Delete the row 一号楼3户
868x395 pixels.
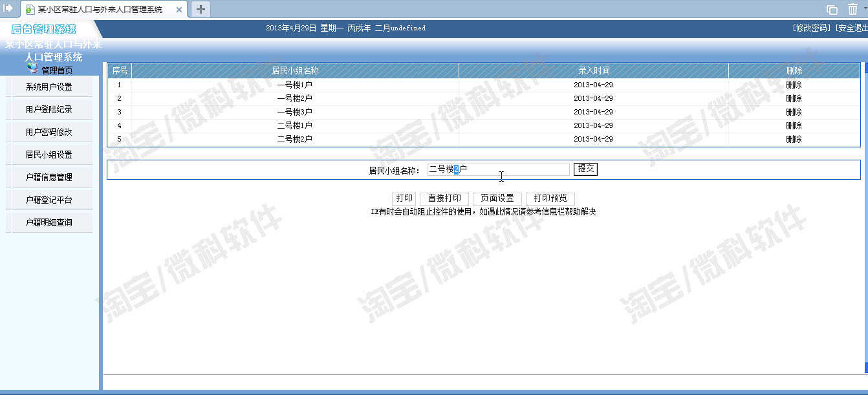pyautogui.click(x=794, y=112)
